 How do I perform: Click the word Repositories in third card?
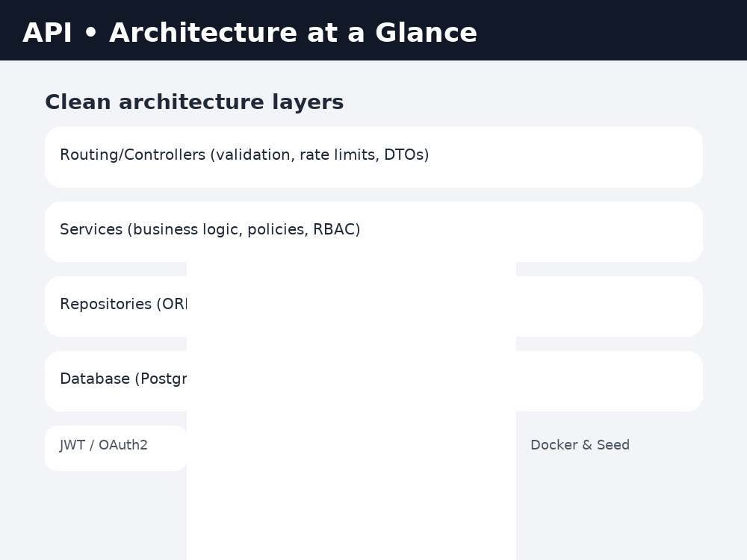pos(106,304)
